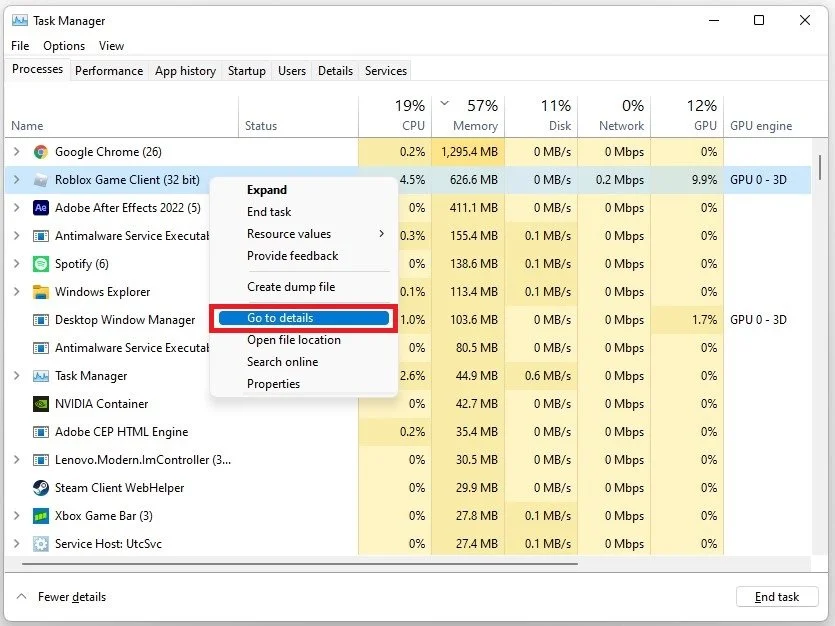The width and height of the screenshot is (835, 626).
Task: Click the Task Manager title bar icon
Action: pos(20,21)
